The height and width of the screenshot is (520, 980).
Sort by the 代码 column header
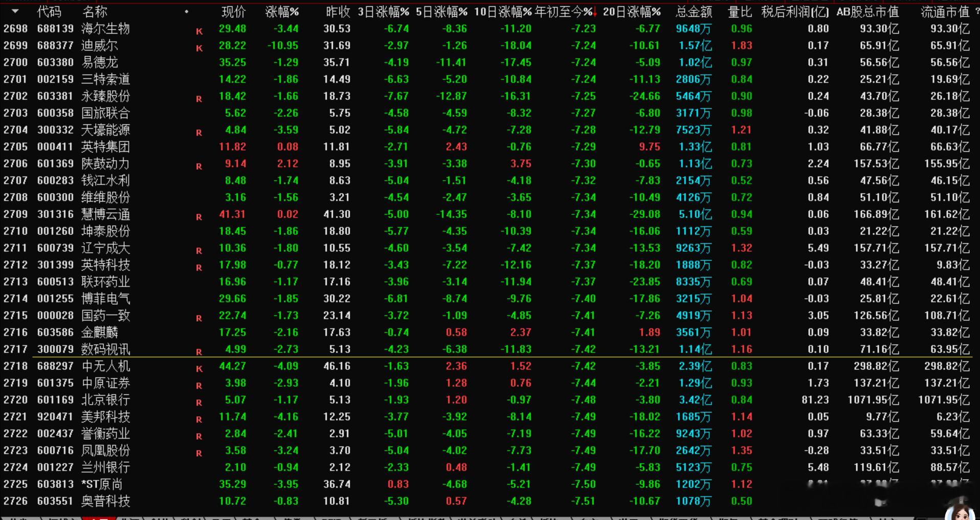point(49,12)
